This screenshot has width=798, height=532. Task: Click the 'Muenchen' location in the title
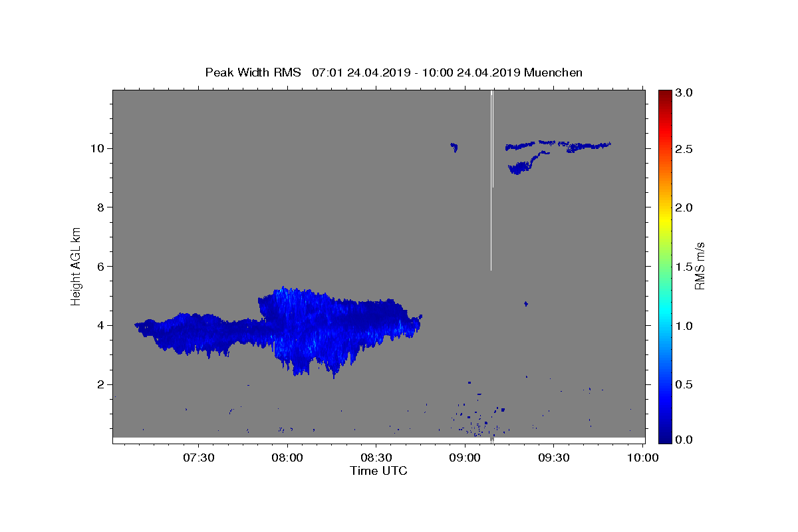[553, 72]
